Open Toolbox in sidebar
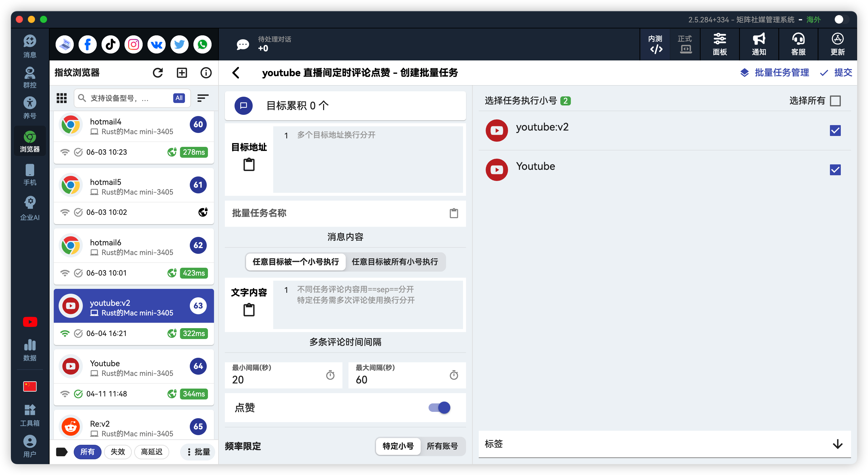Image resolution: width=868 pixels, height=475 pixels. (x=30, y=415)
